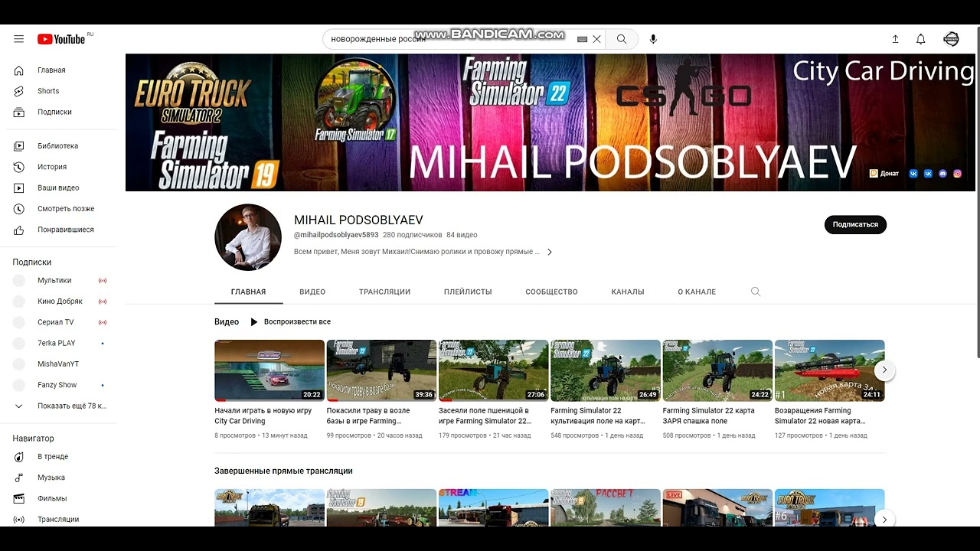This screenshot has height=551, width=980.
Task: Open the City Car Driving video thumbnail
Action: 269,370
